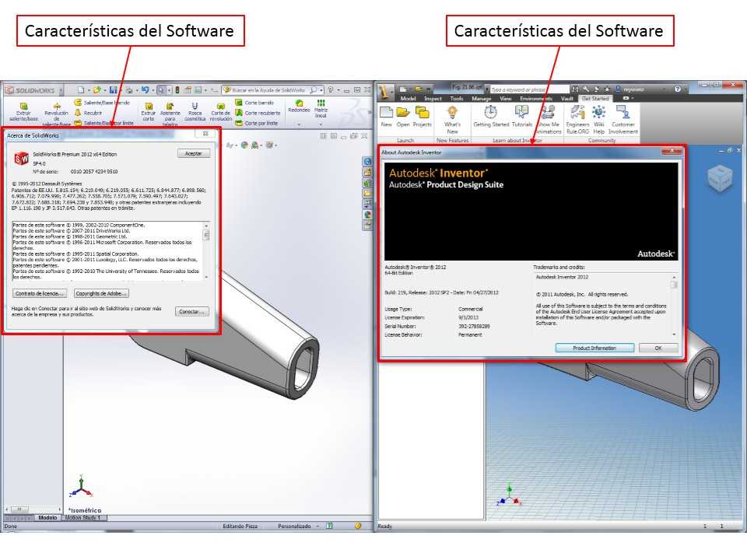Click Undo icon in SolidWorks toolbar
The height and width of the screenshot is (560, 747).
pyautogui.click(x=146, y=89)
